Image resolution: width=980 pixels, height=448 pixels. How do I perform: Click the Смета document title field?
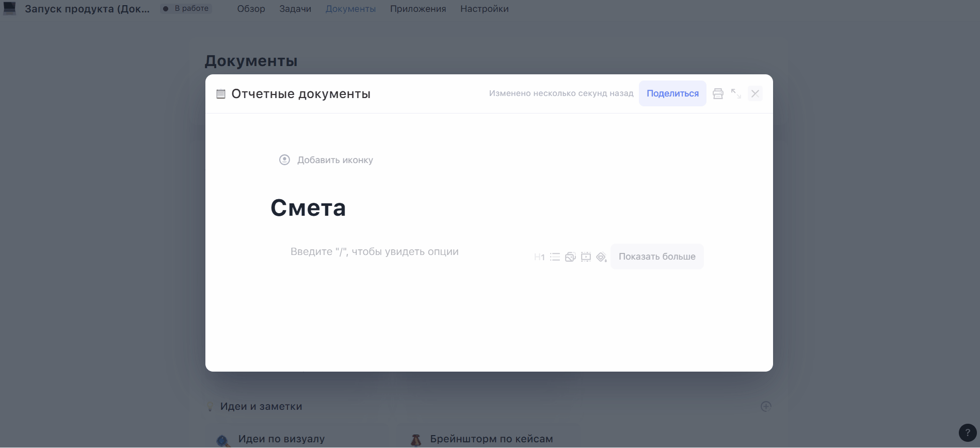(x=308, y=208)
